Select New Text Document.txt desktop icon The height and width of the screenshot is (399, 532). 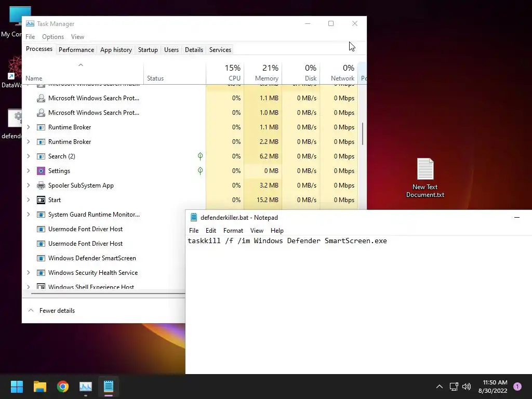pyautogui.click(x=425, y=178)
